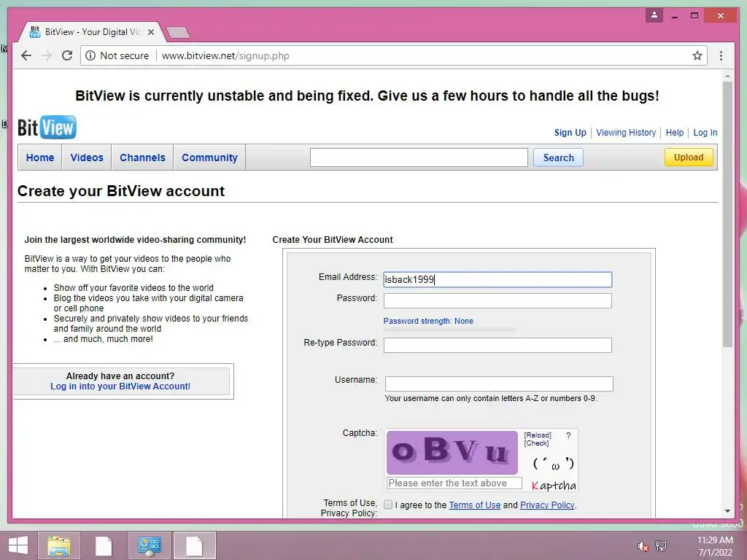Focus the Email Address field
747x560 pixels.
tap(498, 279)
